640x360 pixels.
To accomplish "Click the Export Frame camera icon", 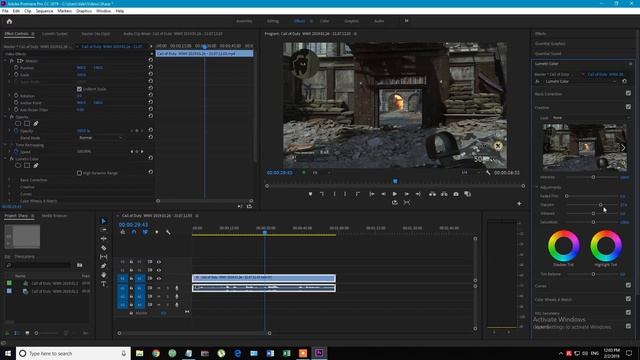I will [x=456, y=194].
